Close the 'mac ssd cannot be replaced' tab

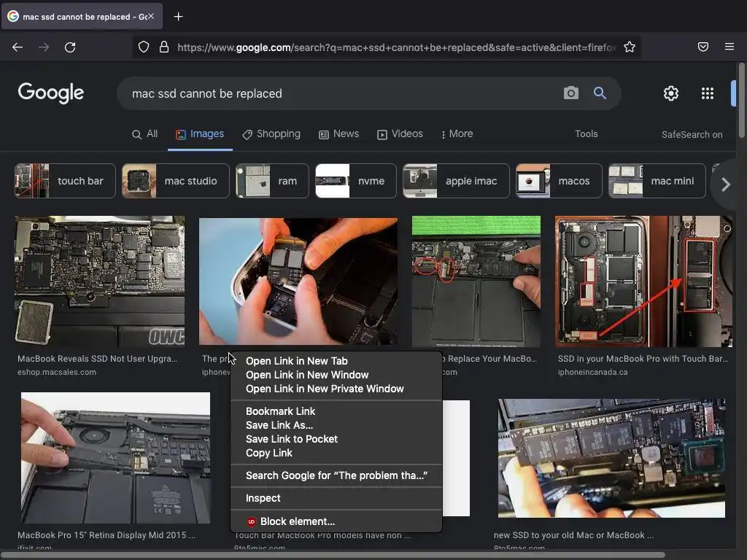[x=151, y=16]
